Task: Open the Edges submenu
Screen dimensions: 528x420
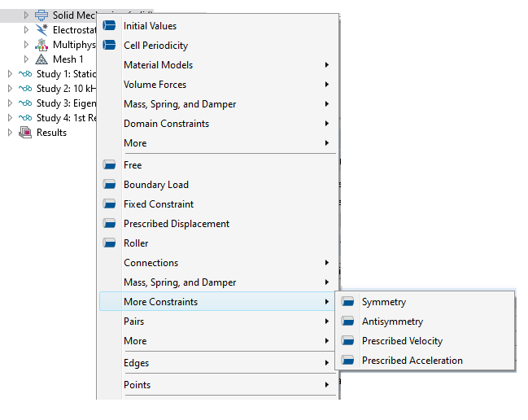Action: (x=136, y=363)
